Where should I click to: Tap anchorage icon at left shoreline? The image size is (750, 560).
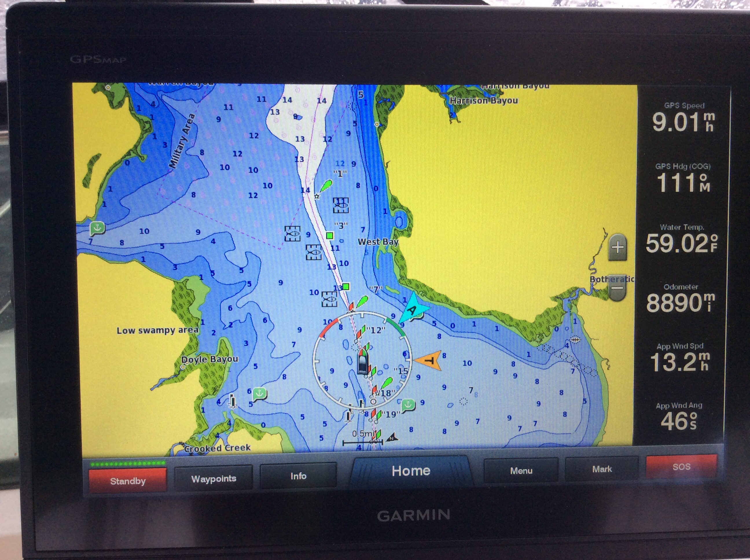click(x=97, y=228)
